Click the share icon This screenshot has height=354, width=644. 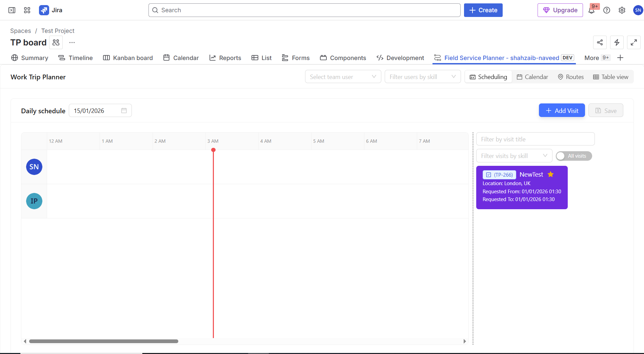coord(600,42)
